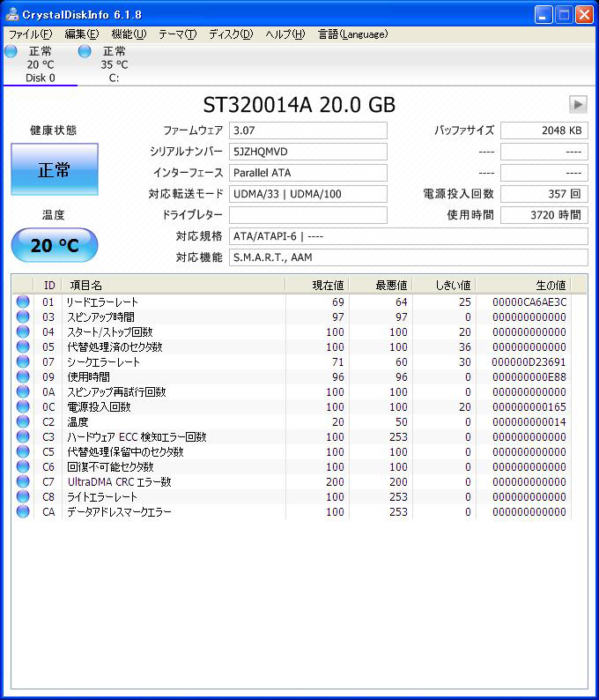Click the raw value 000000D23691

click(529, 362)
